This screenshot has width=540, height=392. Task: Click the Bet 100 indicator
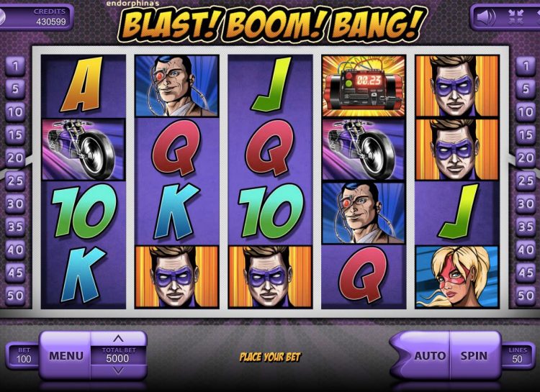24,355
